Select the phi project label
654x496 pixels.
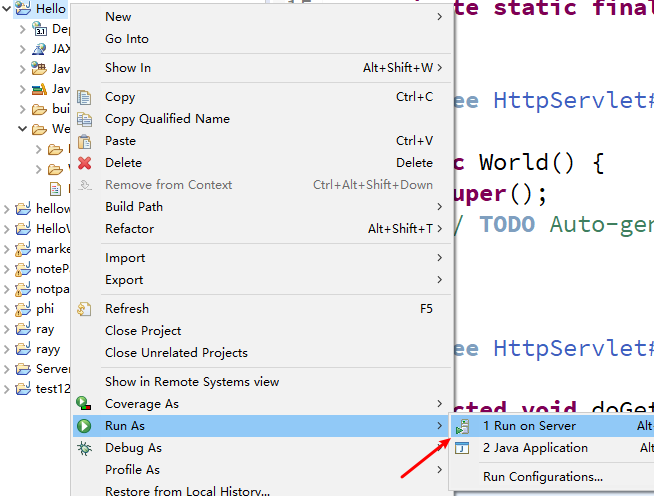(45, 309)
